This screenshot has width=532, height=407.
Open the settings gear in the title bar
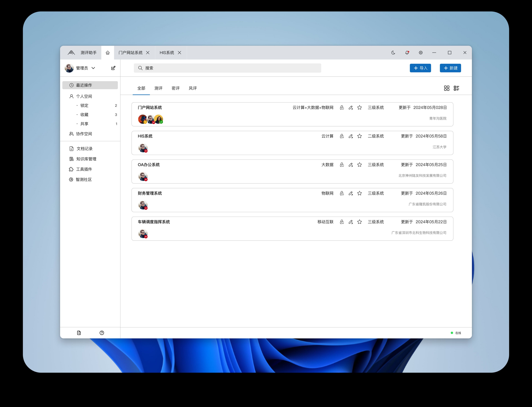(x=421, y=53)
